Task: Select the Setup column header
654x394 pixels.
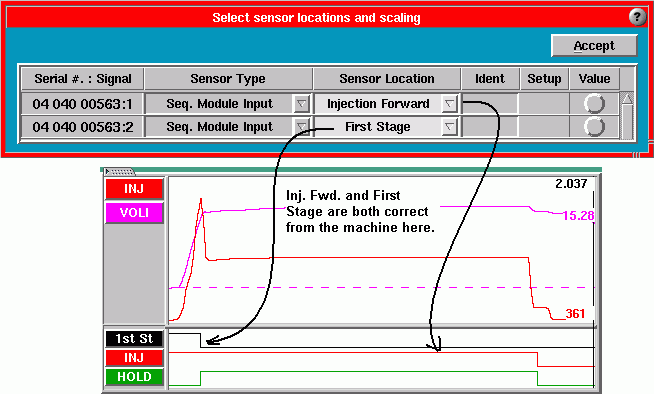Action: point(544,79)
